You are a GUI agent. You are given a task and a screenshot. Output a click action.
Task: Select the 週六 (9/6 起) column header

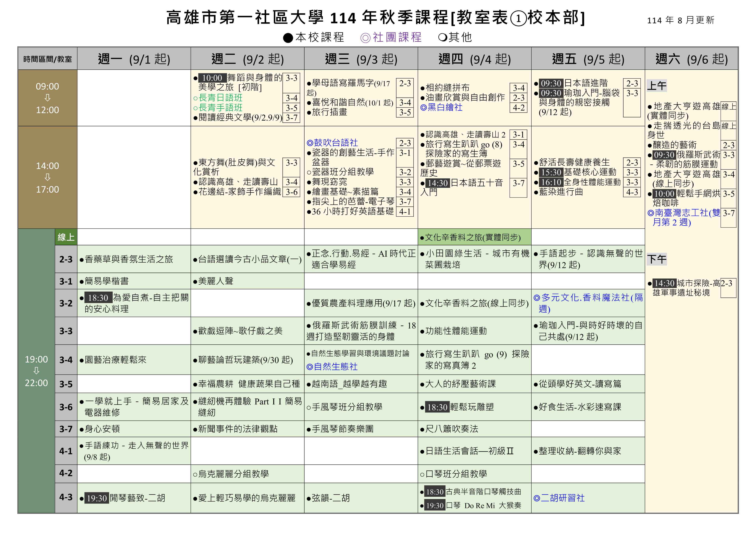point(691,59)
